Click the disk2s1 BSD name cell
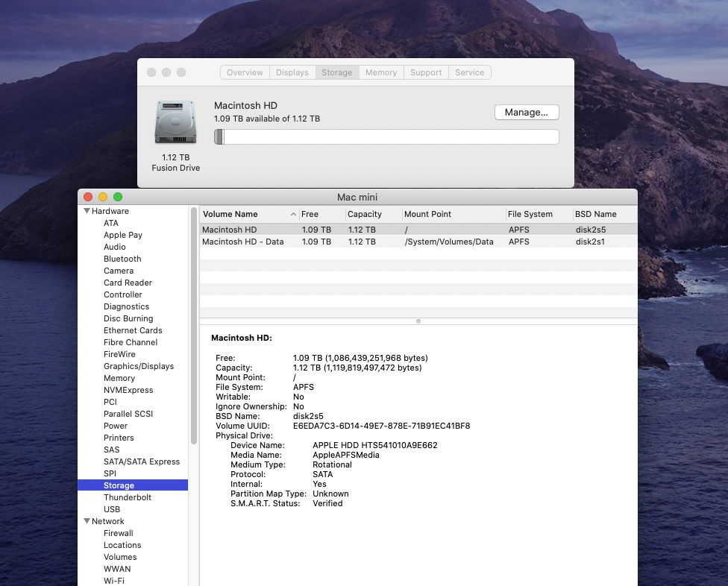Viewport: 728px width, 586px height. [590, 242]
